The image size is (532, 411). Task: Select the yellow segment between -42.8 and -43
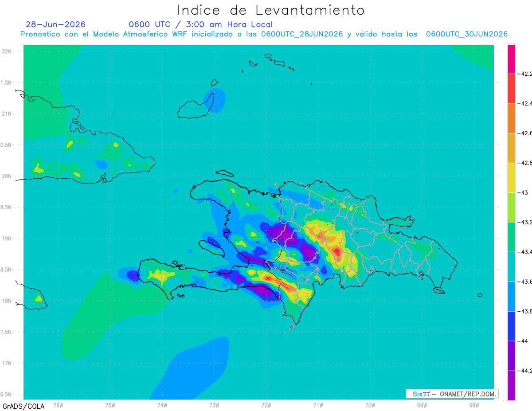[x=511, y=178]
